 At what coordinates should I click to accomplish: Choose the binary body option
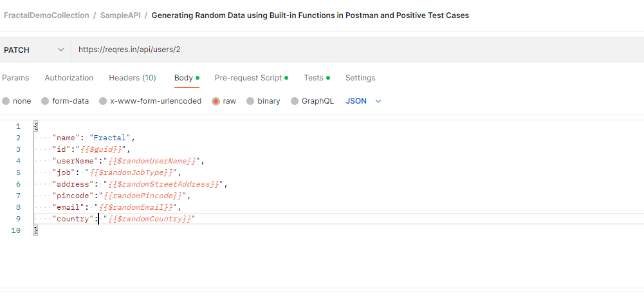[250, 101]
